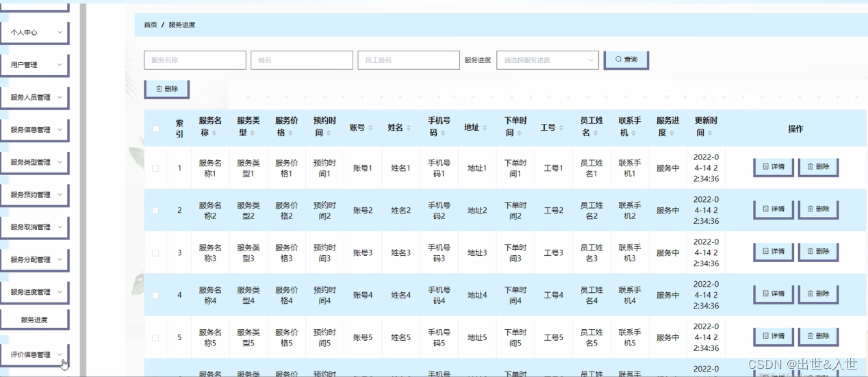Expand 服务预约管理 sidebar menu
Image resolution: width=868 pixels, height=377 pixels.
35,194
